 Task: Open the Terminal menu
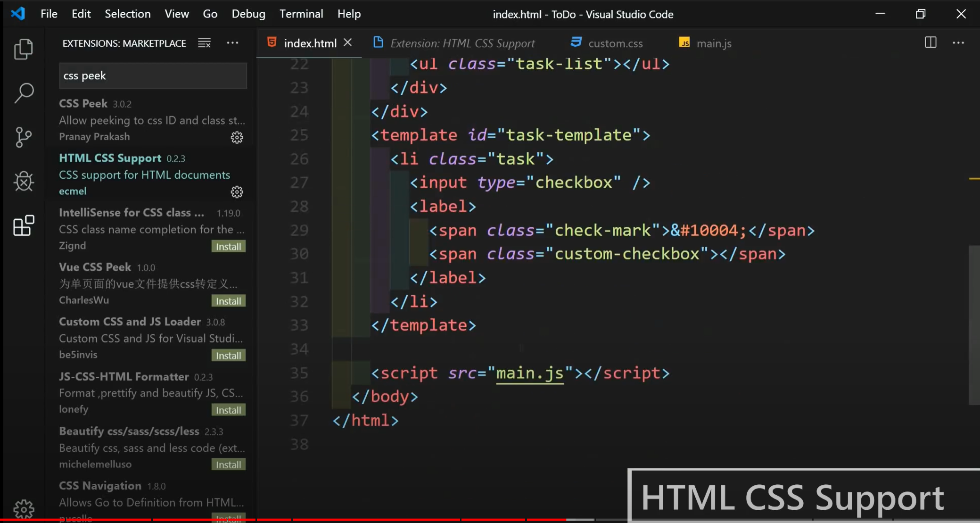point(301,14)
